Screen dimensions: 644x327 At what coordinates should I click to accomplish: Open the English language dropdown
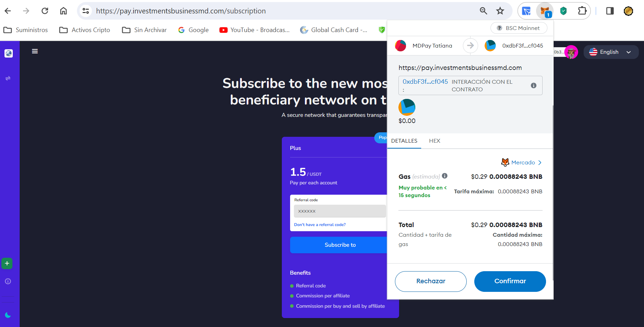click(x=611, y=52)
